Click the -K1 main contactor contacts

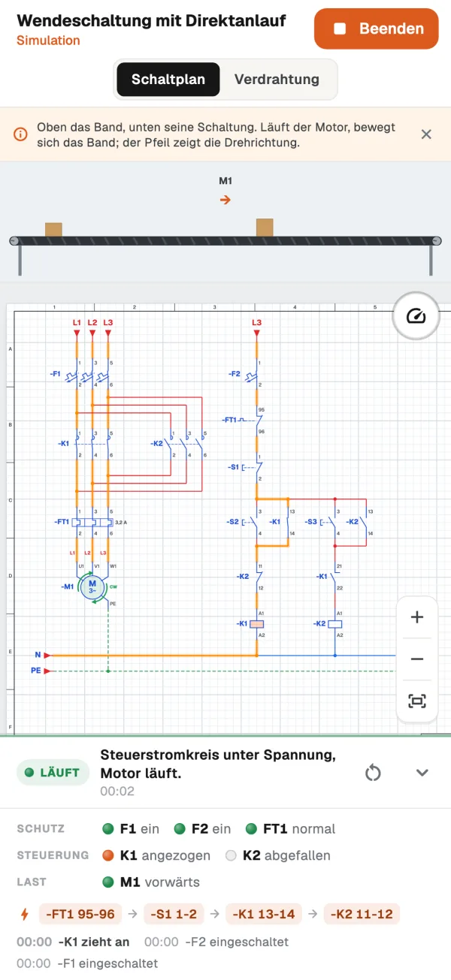[92, 444]
